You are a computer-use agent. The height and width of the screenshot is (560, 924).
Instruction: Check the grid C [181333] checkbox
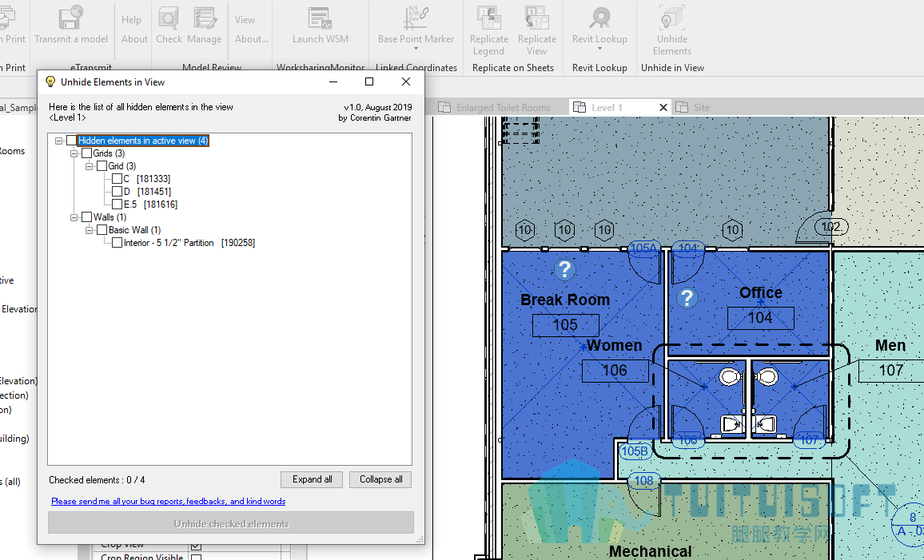[117, 178]
